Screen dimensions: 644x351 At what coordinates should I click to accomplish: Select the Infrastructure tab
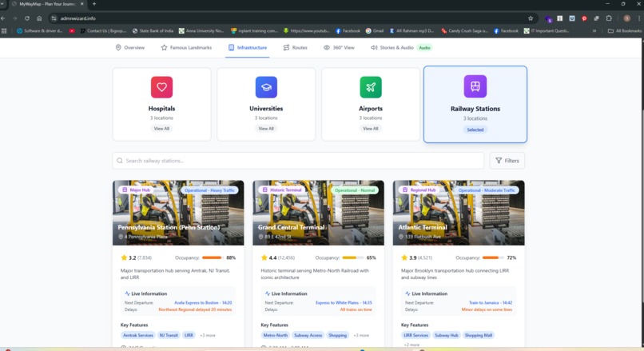coord(248,48)
